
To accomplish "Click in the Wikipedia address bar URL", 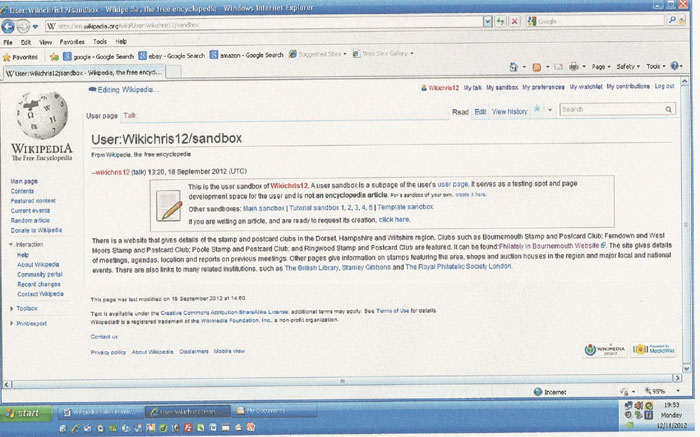I will (x=264, y=25).
